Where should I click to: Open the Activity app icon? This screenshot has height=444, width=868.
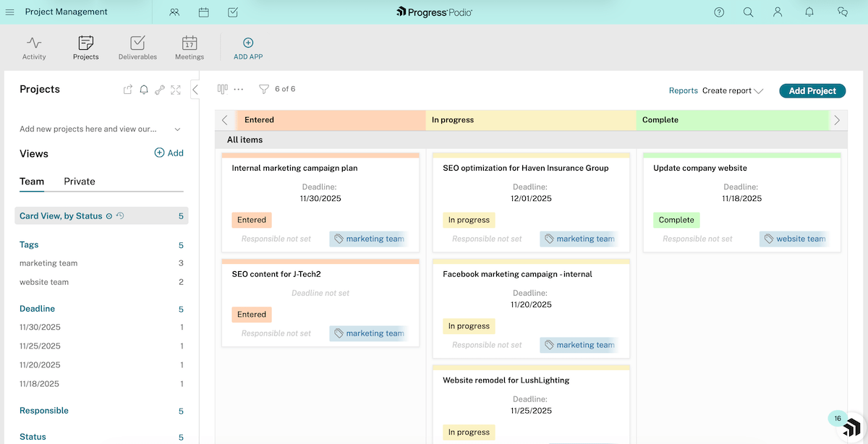pos(34,43)
